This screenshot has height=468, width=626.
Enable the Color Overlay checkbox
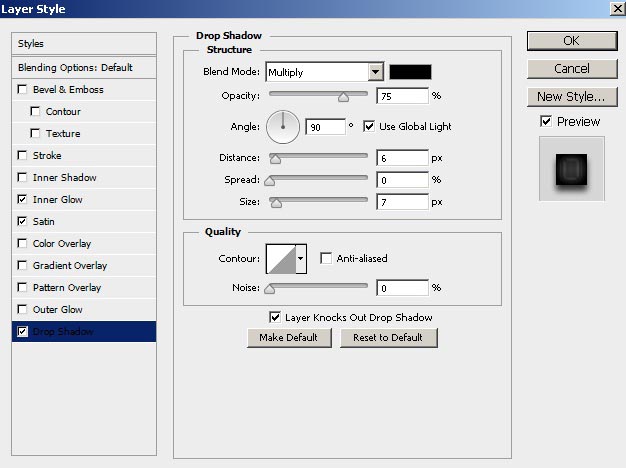[22, 243]
